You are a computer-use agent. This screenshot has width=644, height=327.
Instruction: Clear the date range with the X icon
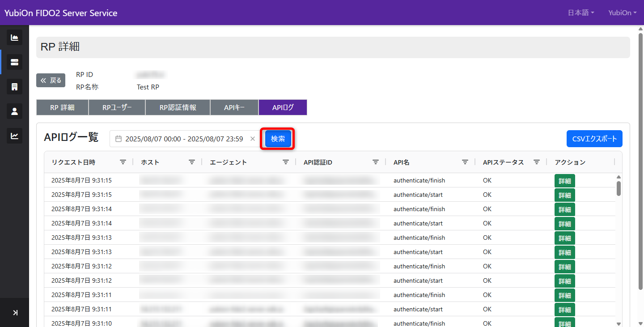pos(253,139)
